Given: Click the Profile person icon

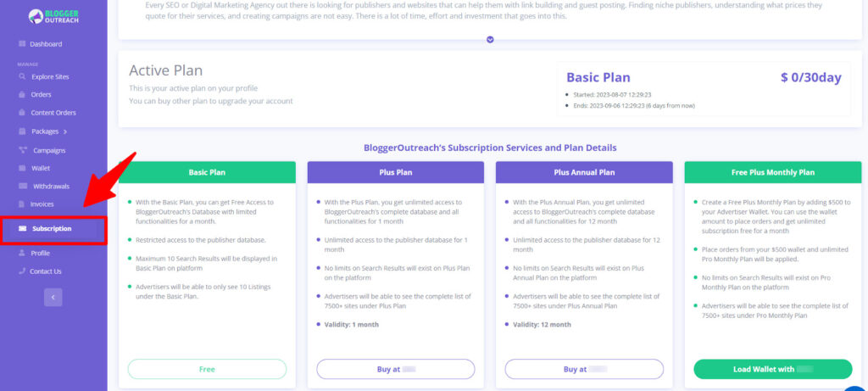Looking at the screenshot, I should 22,253.
